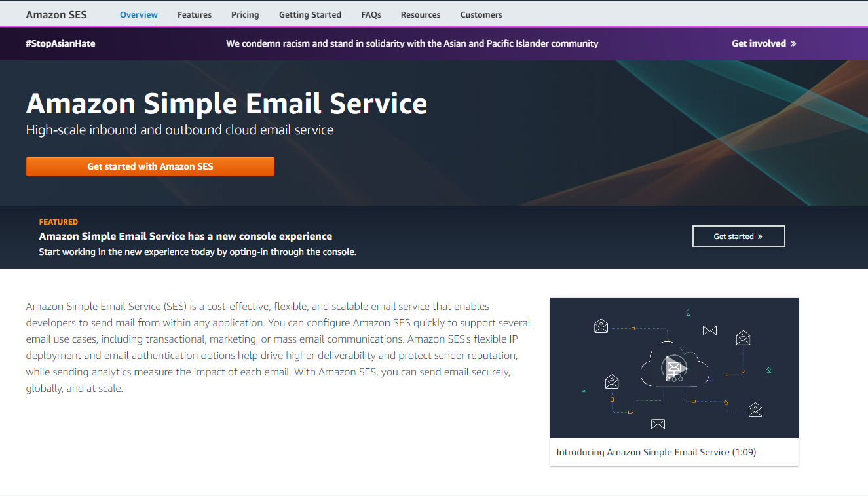Click the top-left envelope icon in video thumbnail
Image resolution: width=868 pixels, height=496 pixels.
pyautogui.click(x=601, y=326)
